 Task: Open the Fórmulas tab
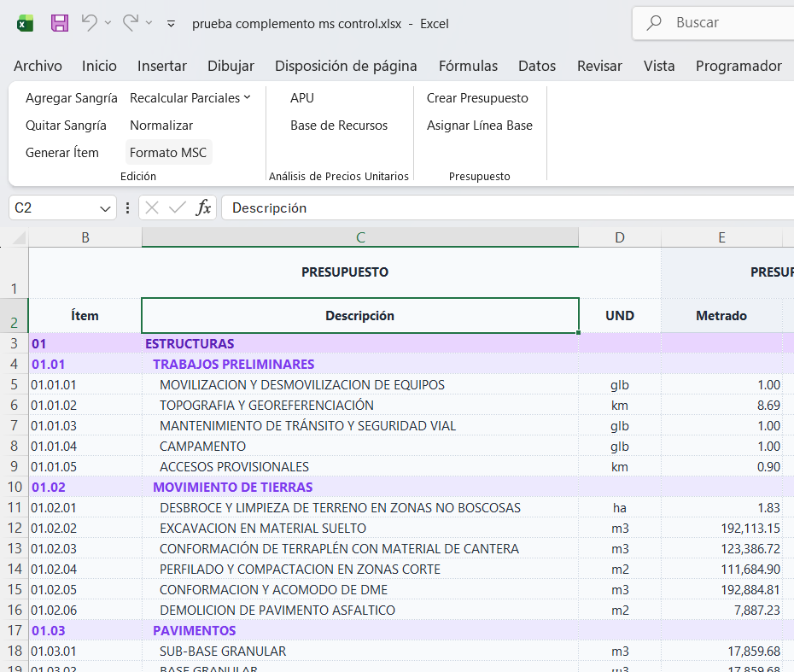tap(469, 66)
